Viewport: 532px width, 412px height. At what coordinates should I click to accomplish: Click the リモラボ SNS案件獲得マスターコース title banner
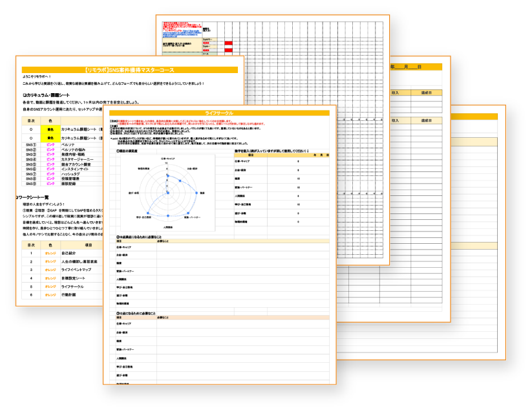pos(130,70)
